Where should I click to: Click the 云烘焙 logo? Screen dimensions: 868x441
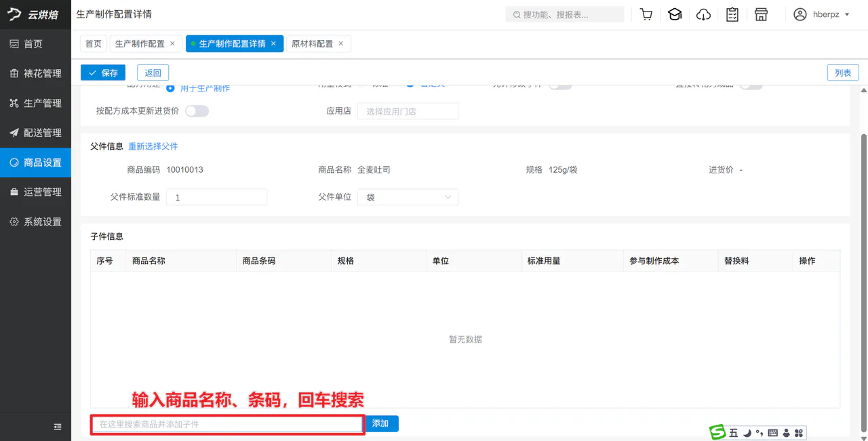click(34, 15)
